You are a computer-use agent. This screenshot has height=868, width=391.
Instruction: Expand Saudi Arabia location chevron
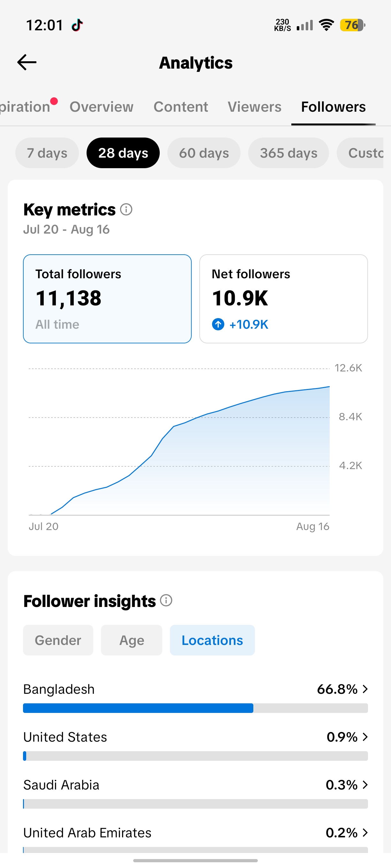pos(365,785)
